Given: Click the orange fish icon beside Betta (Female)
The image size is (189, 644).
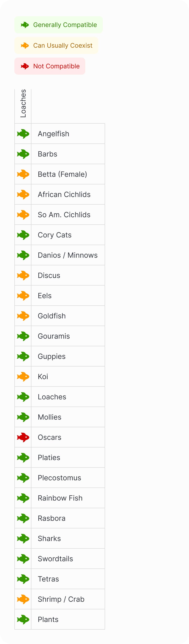Looking at the screenshot, I should [23, 174].
